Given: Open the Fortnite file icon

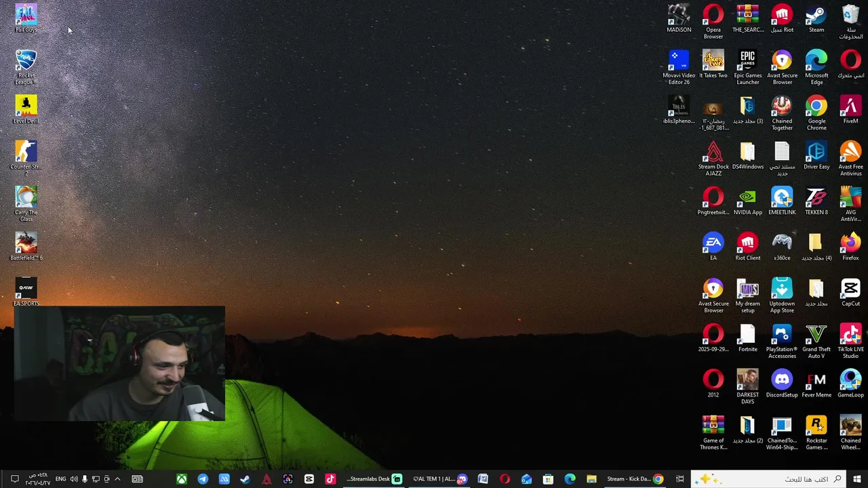Looking at the screenshot, I should pyautogui.click(x=748, y=338).
